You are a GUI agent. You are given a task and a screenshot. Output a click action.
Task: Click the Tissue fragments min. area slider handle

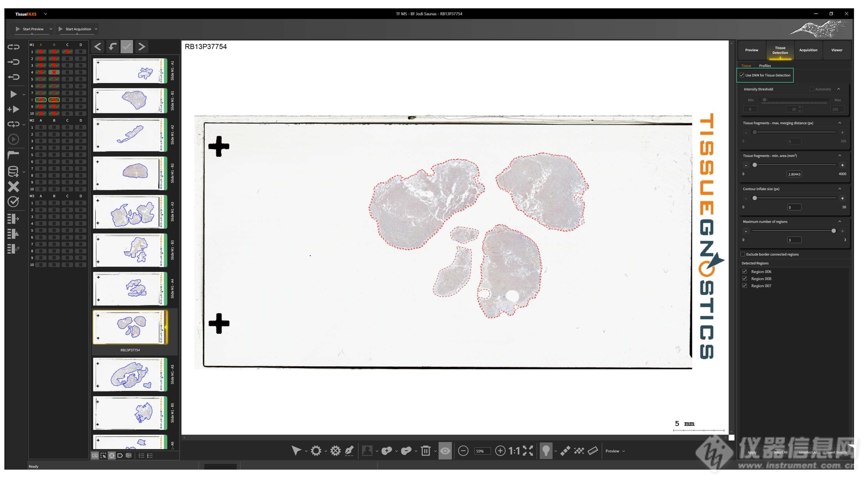pos(755,165)
